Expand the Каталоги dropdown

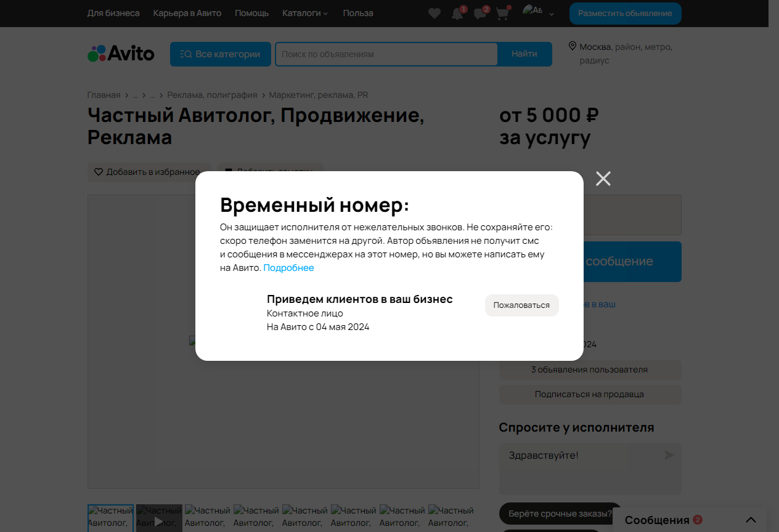point(305,13)
